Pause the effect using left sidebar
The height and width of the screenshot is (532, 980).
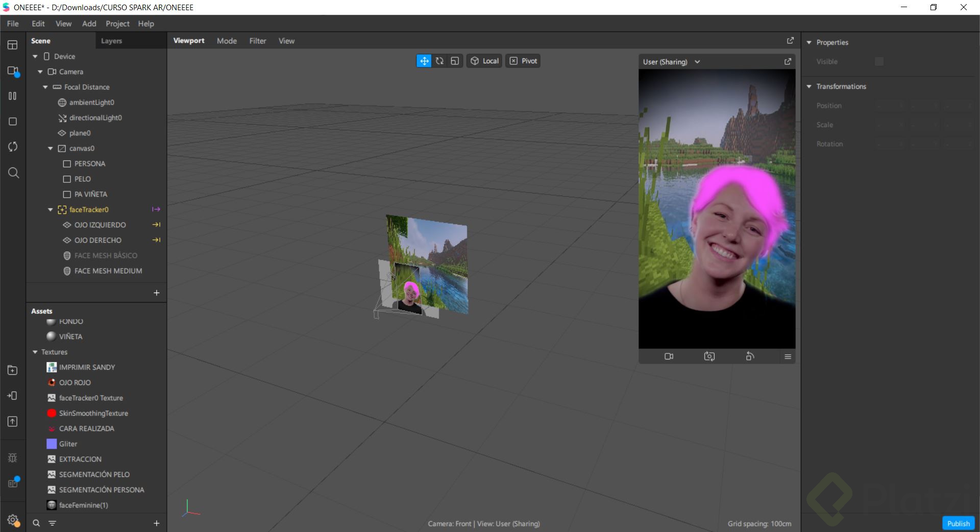coord(13,96)
